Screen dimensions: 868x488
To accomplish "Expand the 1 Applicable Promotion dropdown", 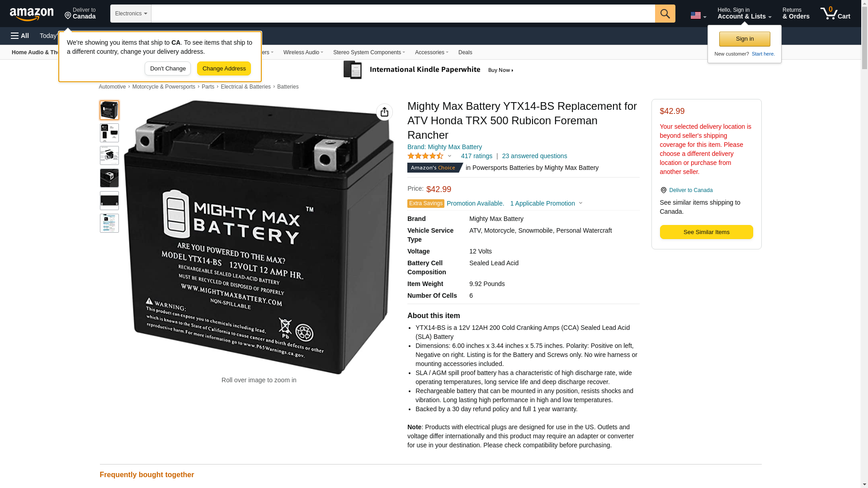I will [546, 203].
